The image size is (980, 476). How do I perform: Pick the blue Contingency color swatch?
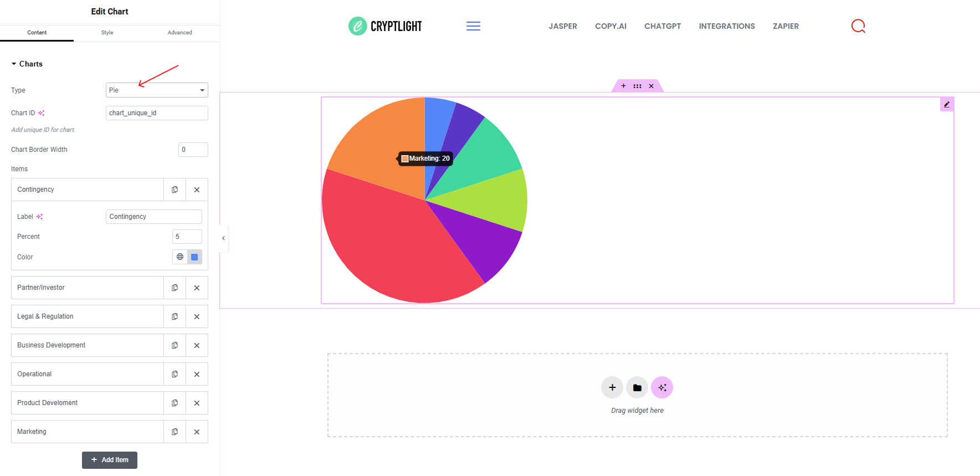coord(194,257)
